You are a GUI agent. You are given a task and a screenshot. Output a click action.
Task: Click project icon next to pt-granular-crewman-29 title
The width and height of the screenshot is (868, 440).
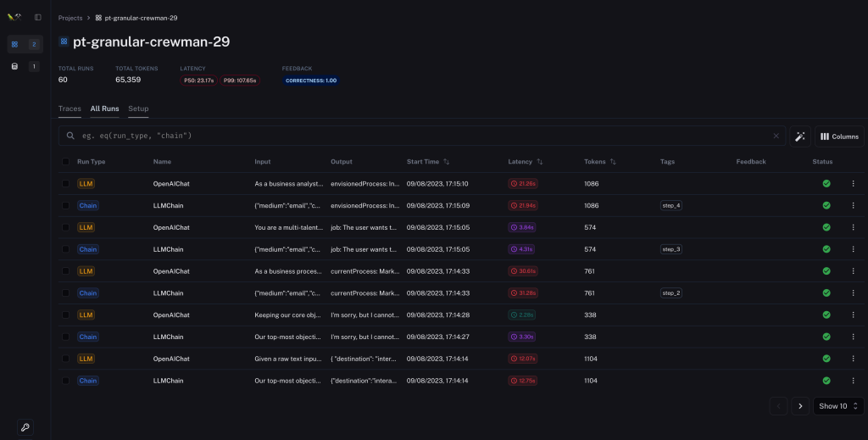(x=64, y=42)
